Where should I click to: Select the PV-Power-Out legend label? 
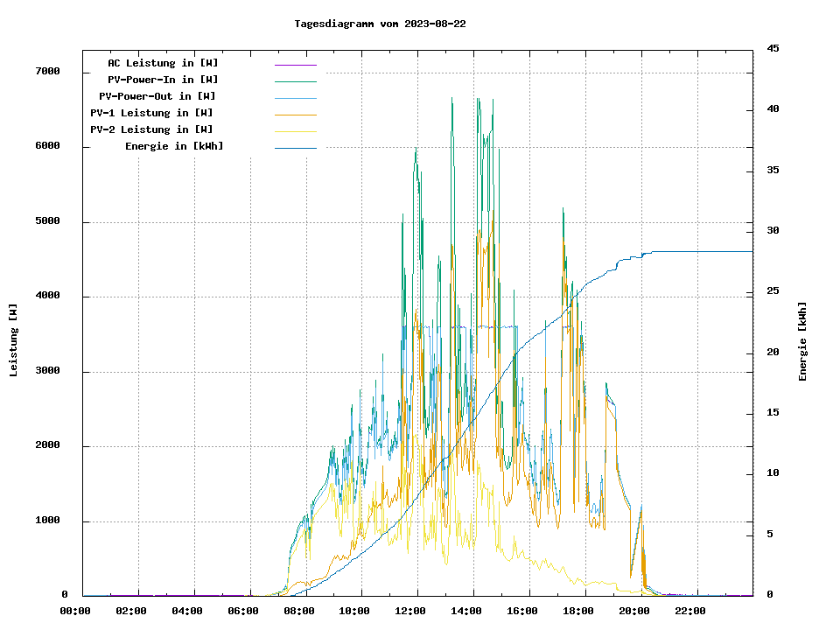pos(157,96)
